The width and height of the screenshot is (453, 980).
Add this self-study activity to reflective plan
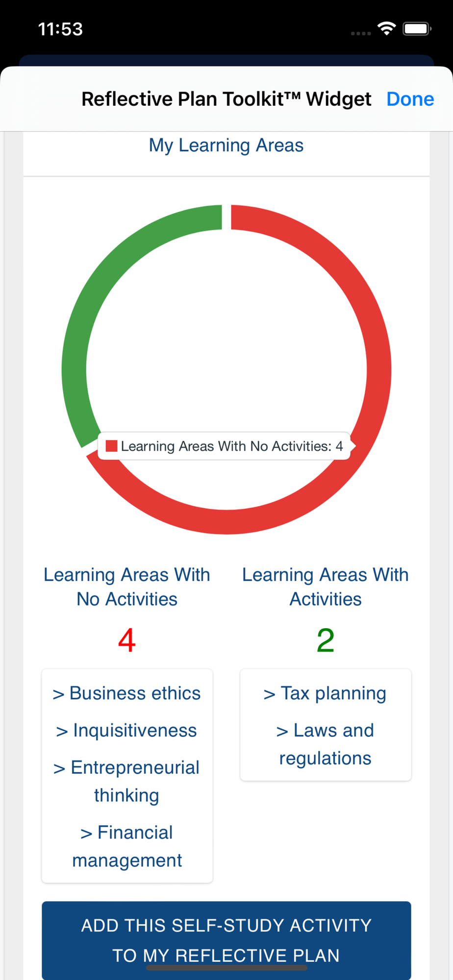pyautogui.click(x=226, y=940)
